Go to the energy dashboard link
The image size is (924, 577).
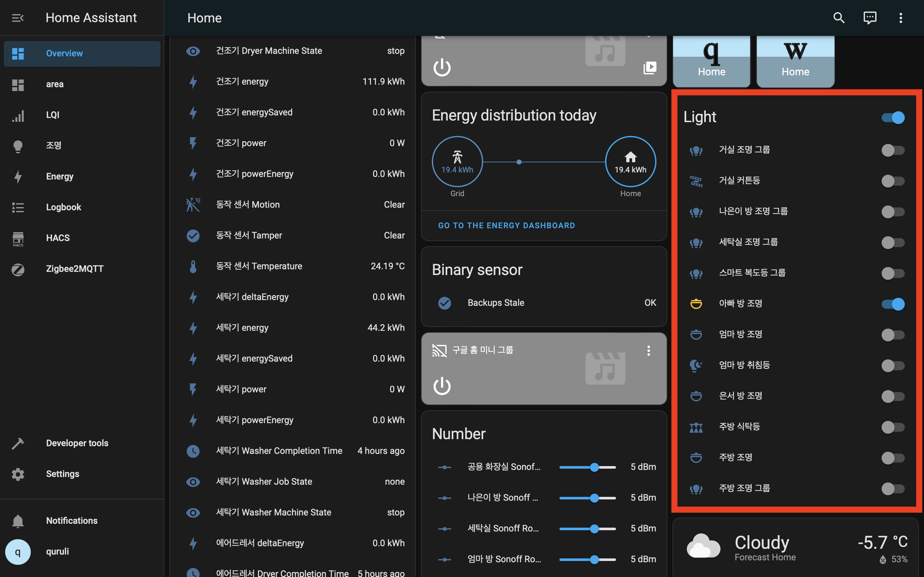pyautogui.click(x=506, y=226)
